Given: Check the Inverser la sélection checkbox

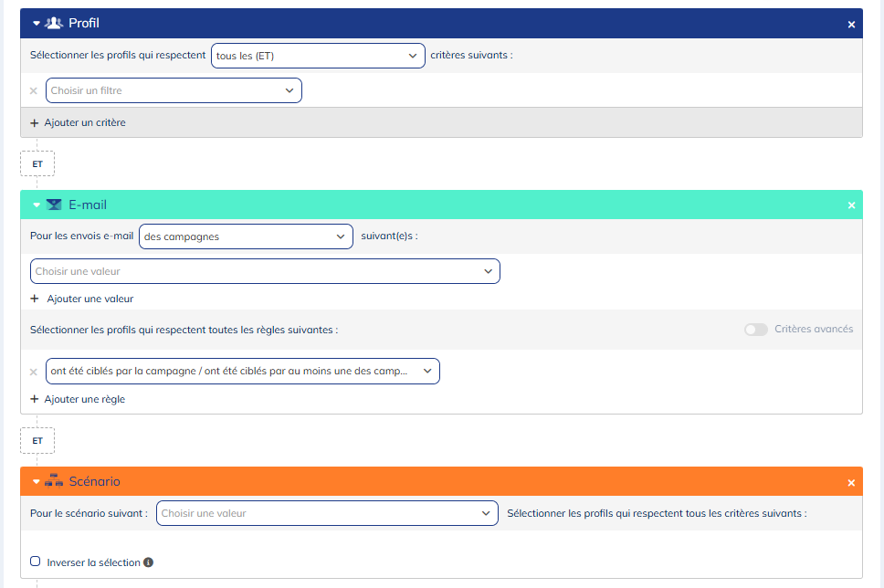Looking at the screenshot, I should 36,562.
